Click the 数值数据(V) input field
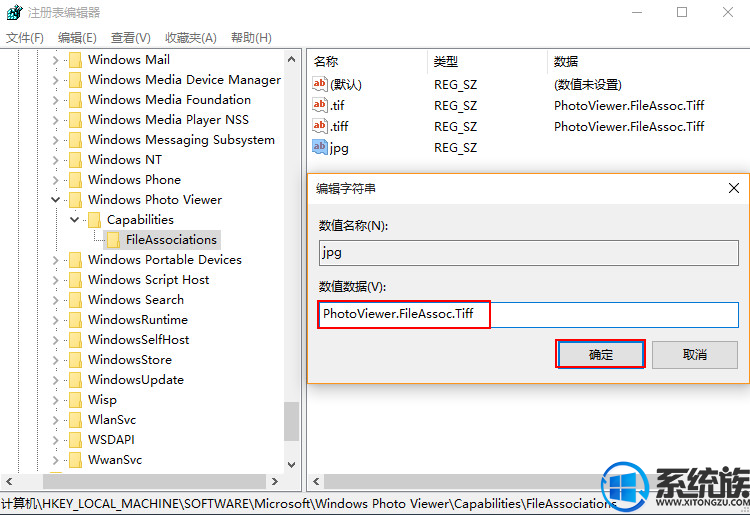This screenshot has width=750, height=515. pyautogui.click(x=529, y=314)
